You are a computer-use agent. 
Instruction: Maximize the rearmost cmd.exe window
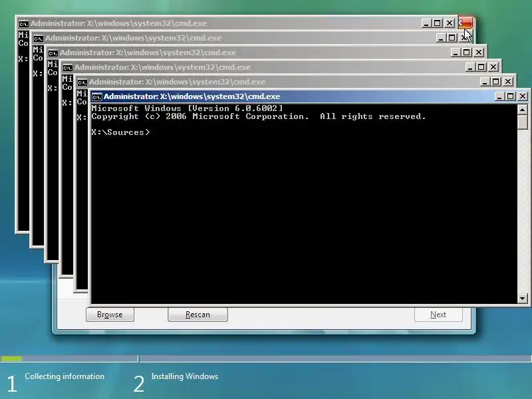click(x=438, y=23)
